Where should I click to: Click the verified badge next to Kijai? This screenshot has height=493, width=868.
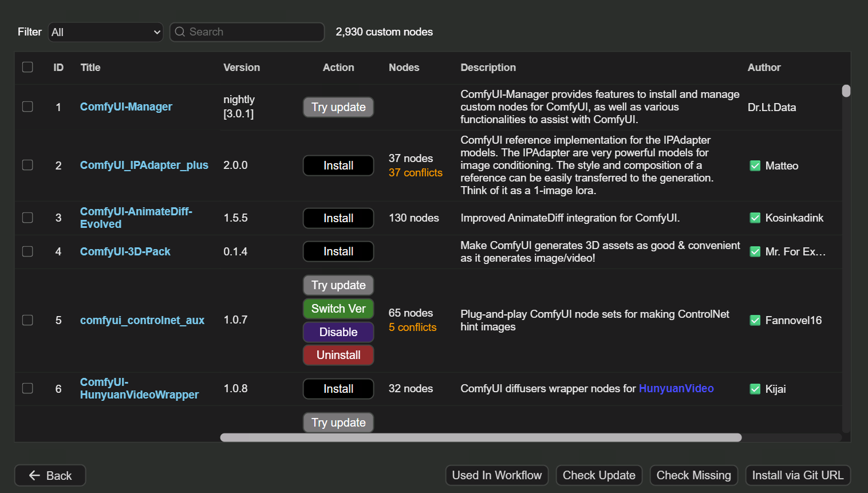(755, 389)
